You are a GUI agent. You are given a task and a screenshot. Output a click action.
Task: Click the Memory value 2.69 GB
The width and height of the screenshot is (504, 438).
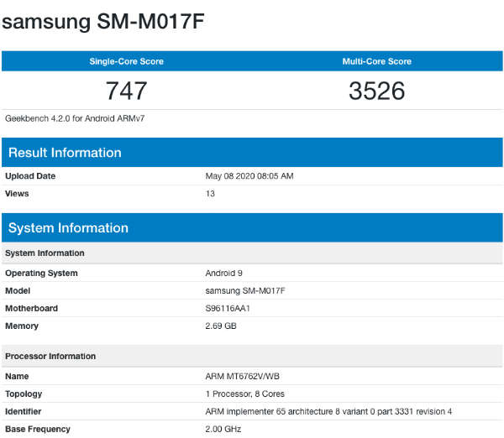pyautogui.click(x=223, y=326)
